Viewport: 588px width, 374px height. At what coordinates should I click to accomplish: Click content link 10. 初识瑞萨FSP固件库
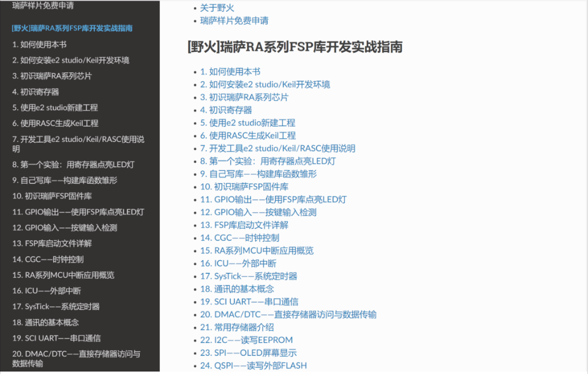pos(244,187)
